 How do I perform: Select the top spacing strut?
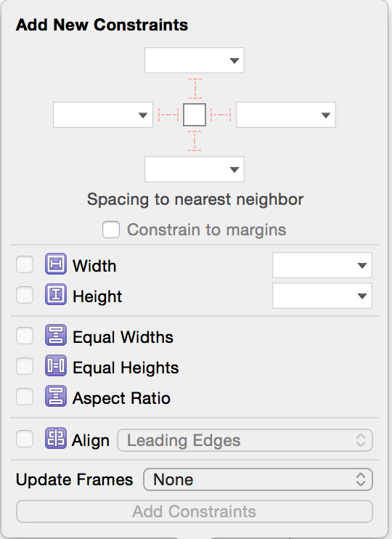195,89
